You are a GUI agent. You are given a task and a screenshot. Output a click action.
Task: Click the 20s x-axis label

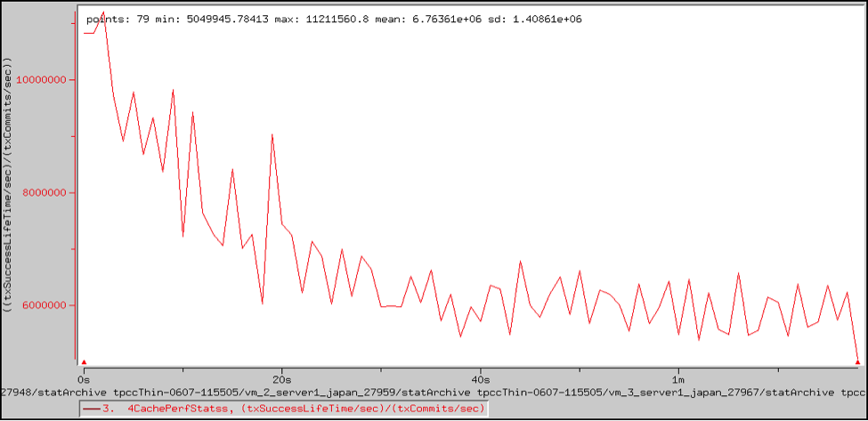(282, 379)
